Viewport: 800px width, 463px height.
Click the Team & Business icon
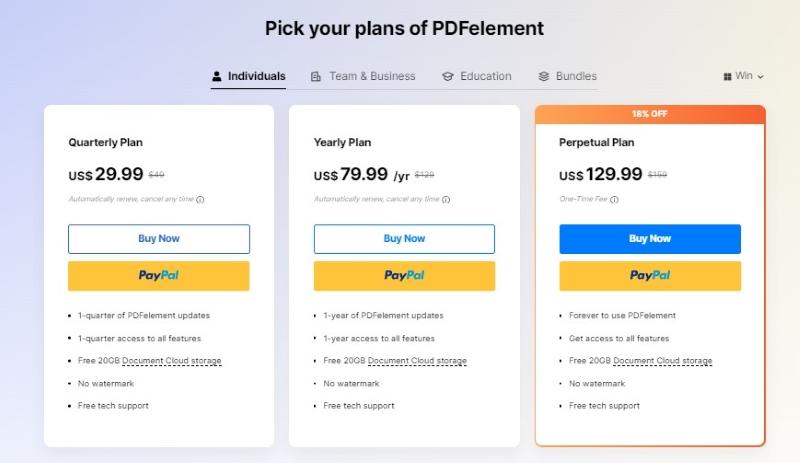coord(316,76)
